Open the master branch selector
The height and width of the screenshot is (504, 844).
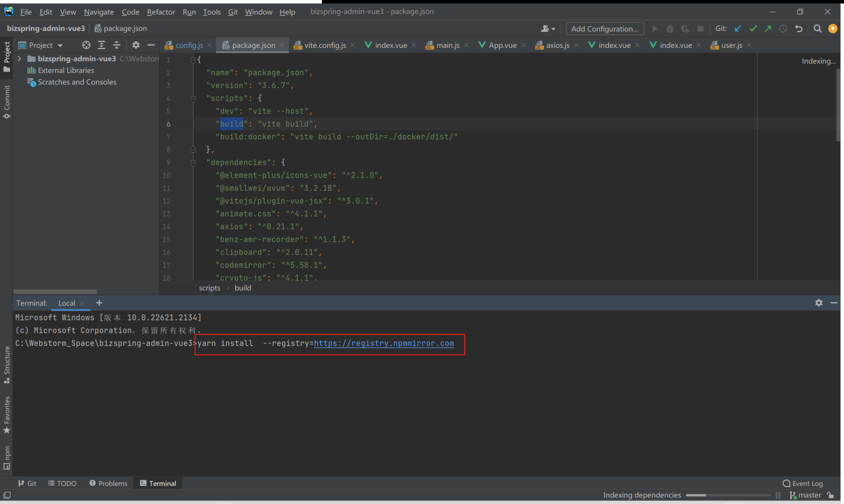click(x=805, y=496)
